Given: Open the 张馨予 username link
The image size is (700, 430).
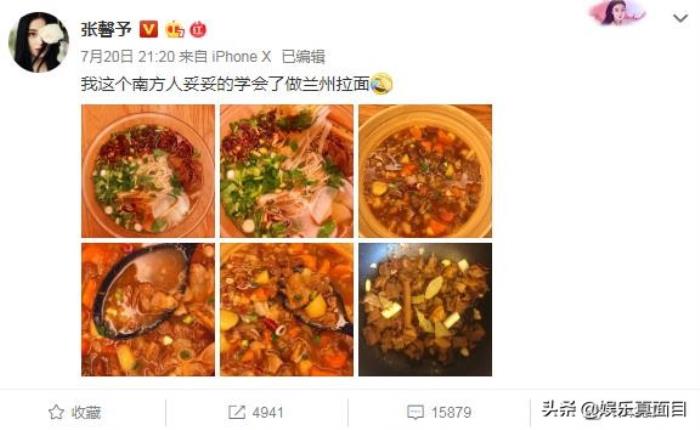Looking at the screenshot, I should [x=106, y=29].
